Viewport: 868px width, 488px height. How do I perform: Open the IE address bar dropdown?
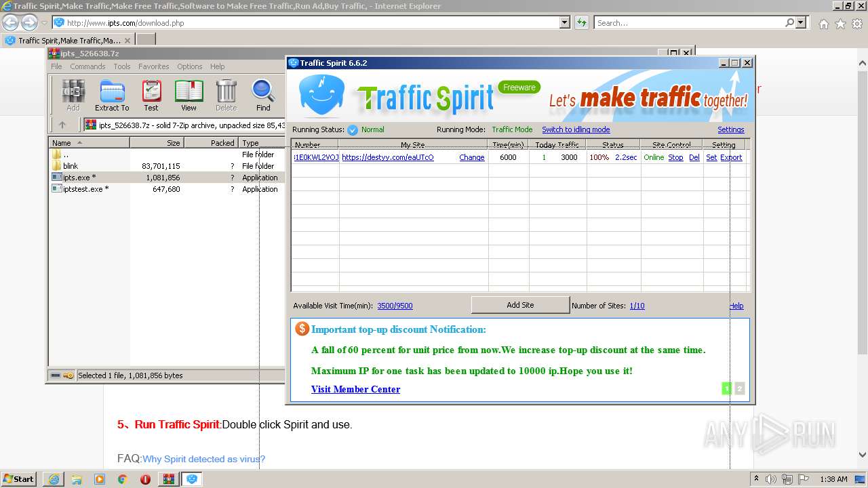click(x=565, y=22)
